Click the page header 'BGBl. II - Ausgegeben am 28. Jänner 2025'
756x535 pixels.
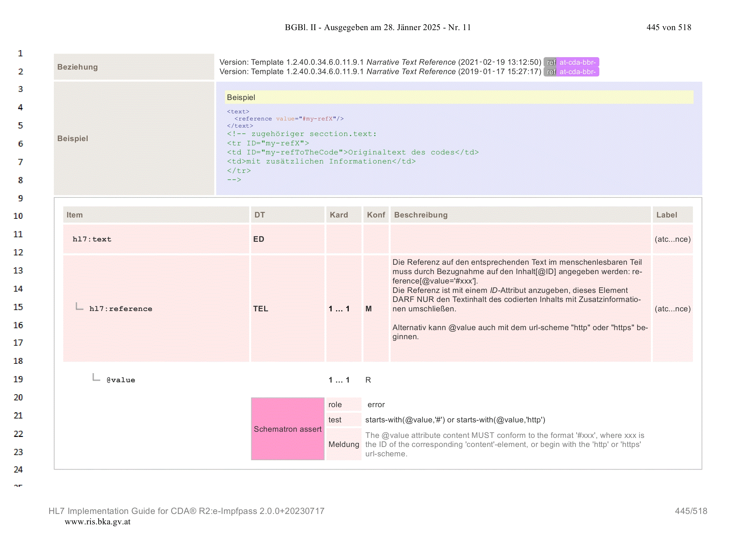[x=378, y=28]
